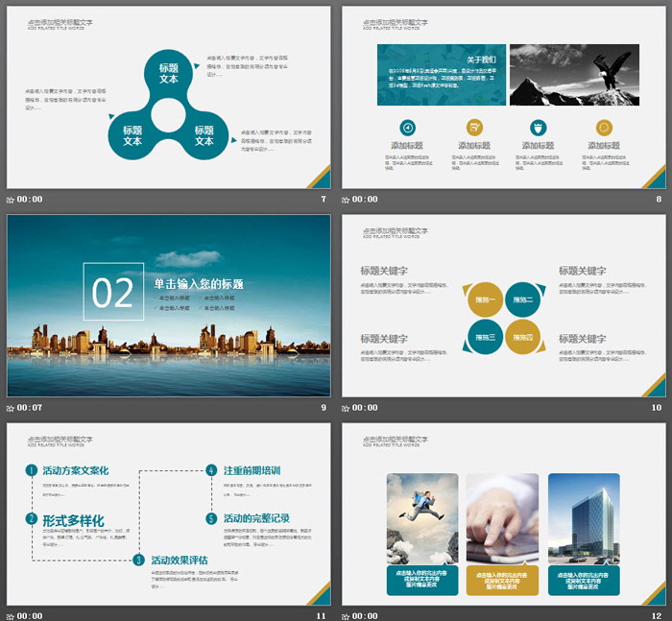This screenshot has height=621, width=672.
Task: Click the 00:07 timing label under slide 9
Action: coord(29,407)
